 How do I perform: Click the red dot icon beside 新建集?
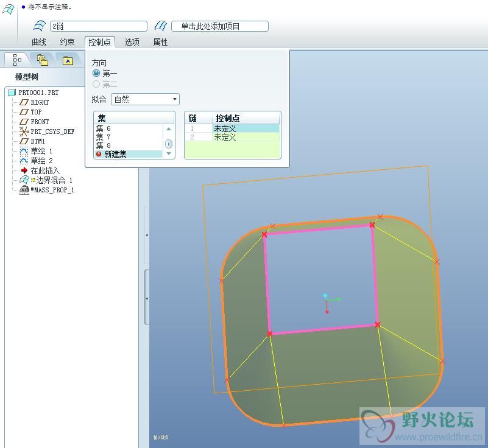[x=99, y=154]
